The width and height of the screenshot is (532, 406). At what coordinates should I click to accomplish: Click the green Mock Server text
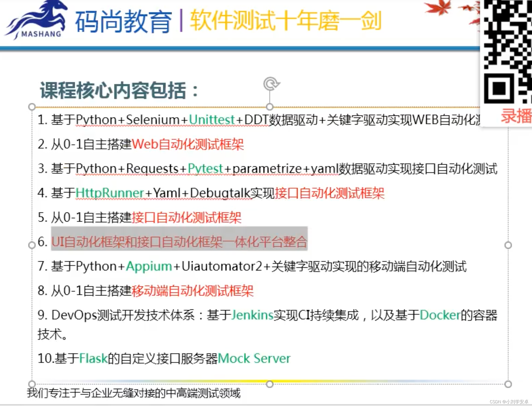pyautogui.click(x=254, y=358)
